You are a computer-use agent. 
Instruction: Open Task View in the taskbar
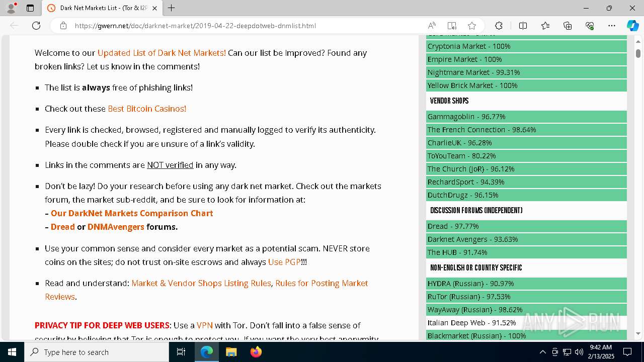point(182,352)
